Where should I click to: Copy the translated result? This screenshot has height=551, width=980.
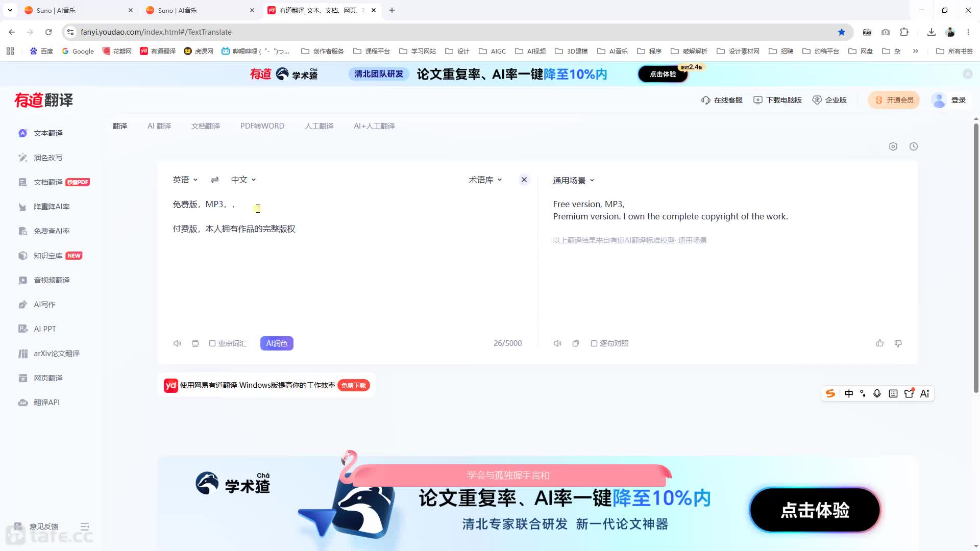(576, 343)
